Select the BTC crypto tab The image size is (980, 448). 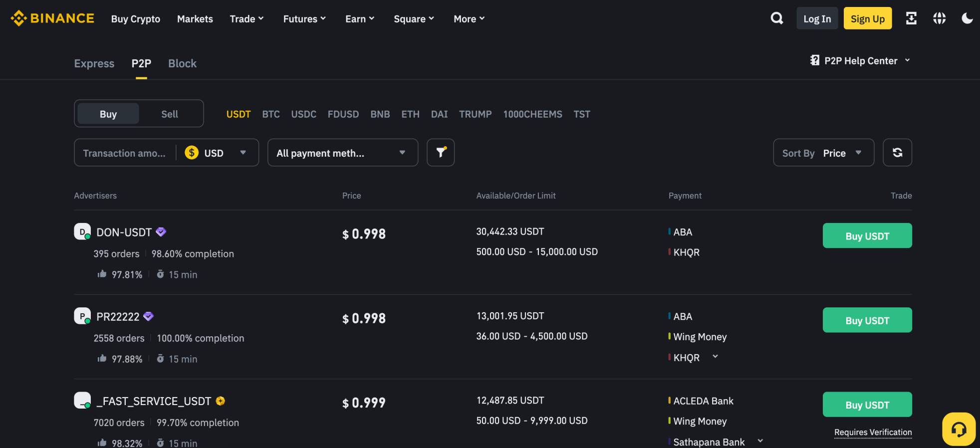click(x=271, y=114)
